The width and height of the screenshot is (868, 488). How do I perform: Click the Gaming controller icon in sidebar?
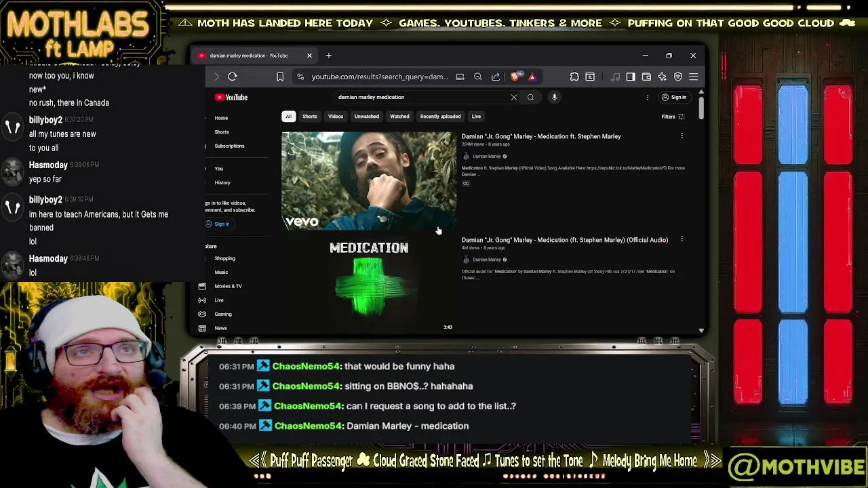tap(202, 314)
